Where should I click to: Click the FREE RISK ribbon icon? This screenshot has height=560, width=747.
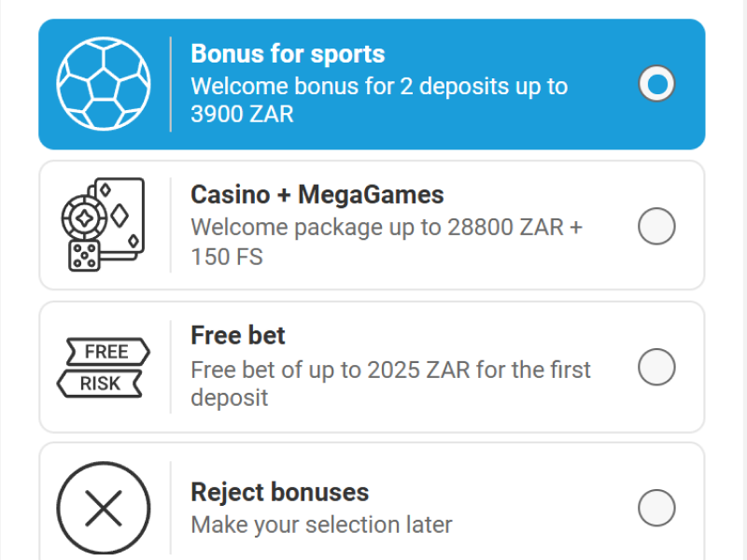(103, 367)
